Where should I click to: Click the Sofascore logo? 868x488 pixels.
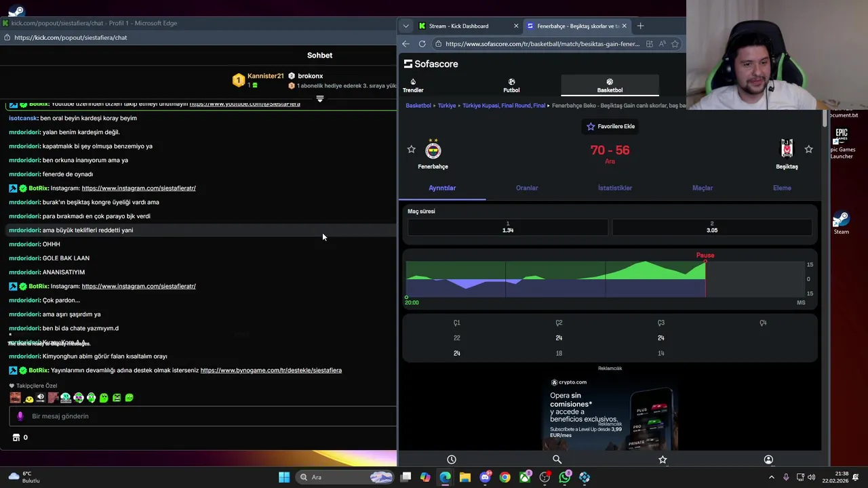tap(431, 64)
